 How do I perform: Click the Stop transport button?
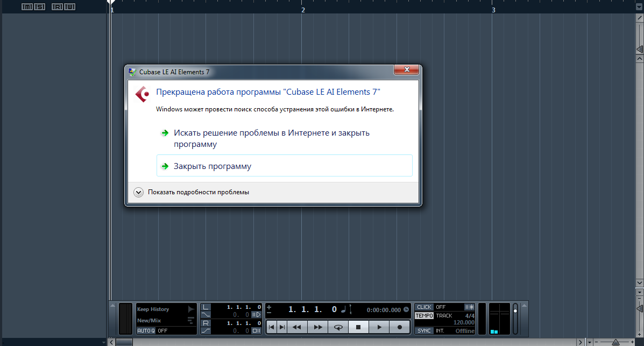(x=358, y=327)
